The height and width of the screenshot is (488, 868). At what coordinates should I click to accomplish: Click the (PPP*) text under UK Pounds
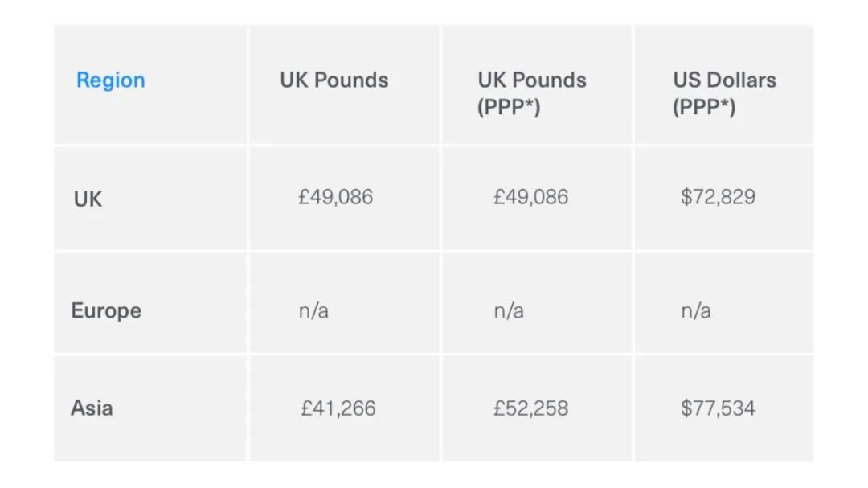[509, 107]
